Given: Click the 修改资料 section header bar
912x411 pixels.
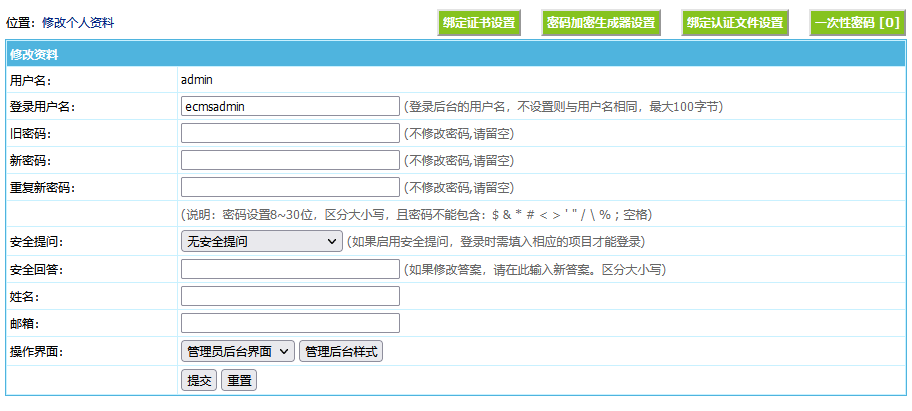Looking at the screenshot, I should pyautogui.click(x=455, y=55).
